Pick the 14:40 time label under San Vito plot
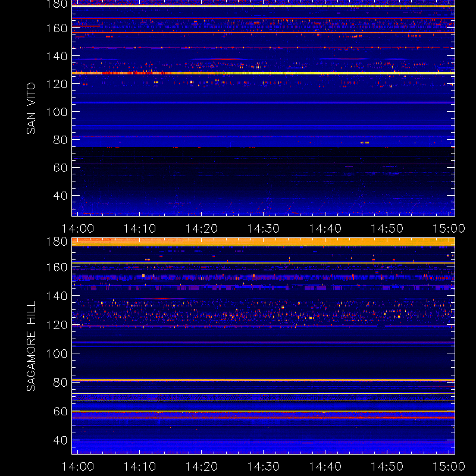Viewport: 476px width, 476px height. click(325, 228)
